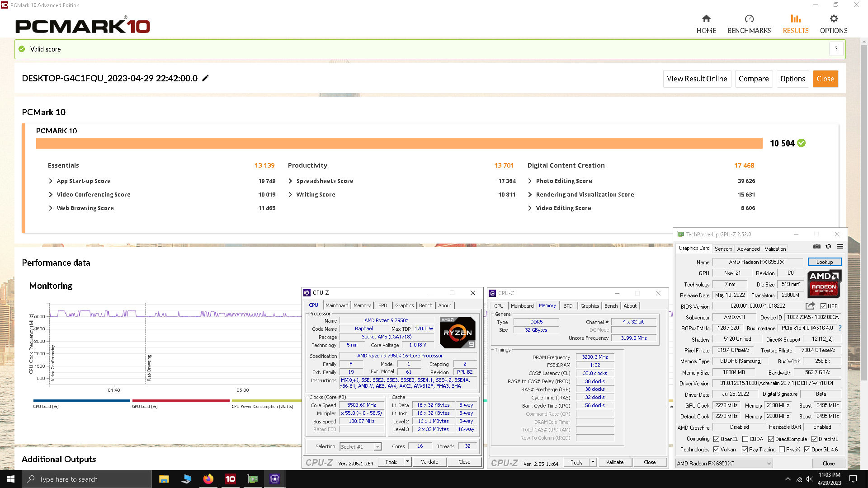This screenshot has height=488, width=868.
Task: Click View Result Online button
Action: click(x=697, y=79)
